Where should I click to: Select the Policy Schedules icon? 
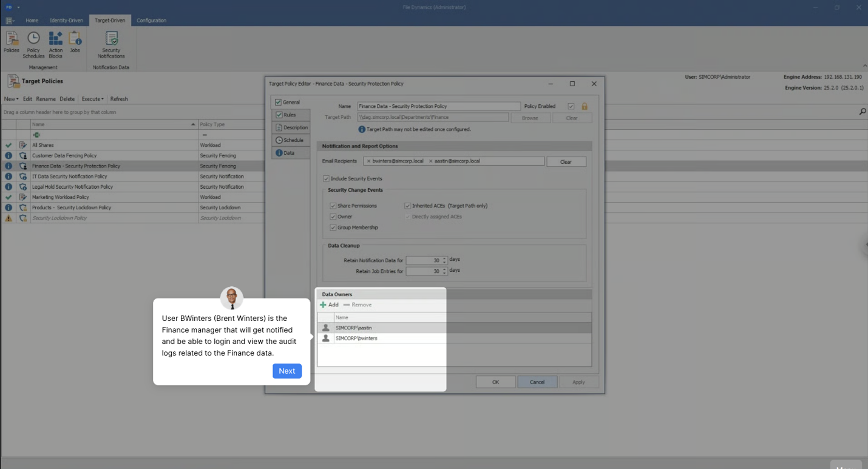[x=33, y=42]
